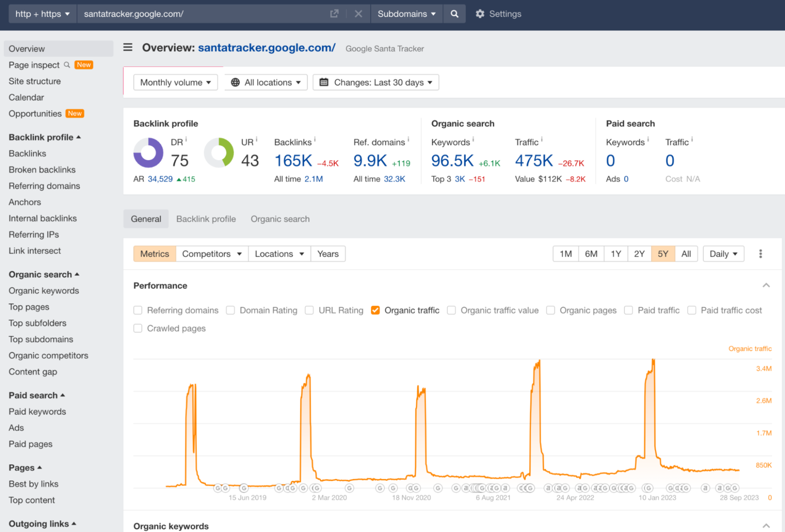785x532 pixels.
Task: Enable the Paid traffic cost checkbox
Action: 692,311
